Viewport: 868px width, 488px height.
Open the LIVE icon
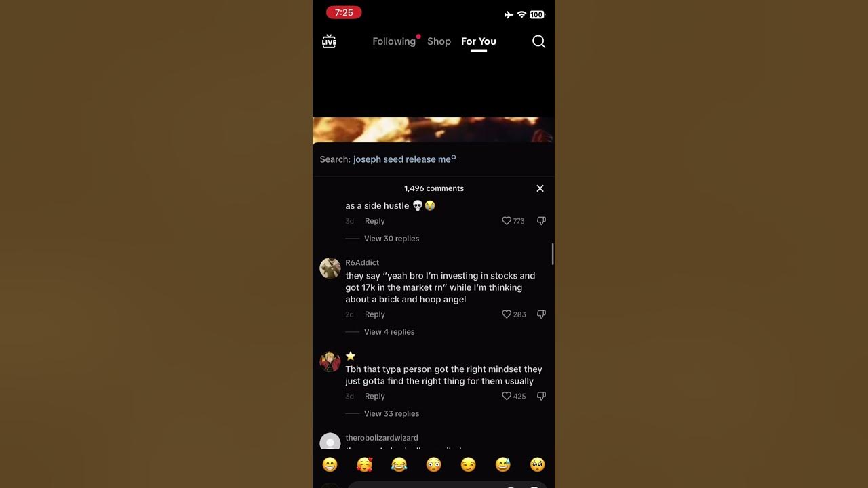pyautogui.click(x=329, y=41)
